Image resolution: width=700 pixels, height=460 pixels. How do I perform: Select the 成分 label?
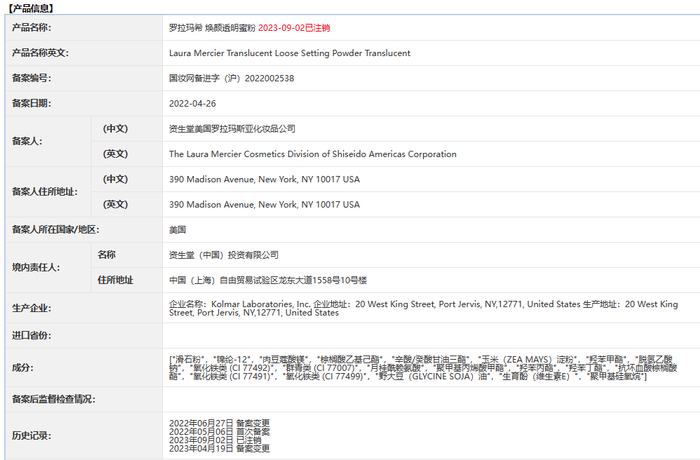22,368
